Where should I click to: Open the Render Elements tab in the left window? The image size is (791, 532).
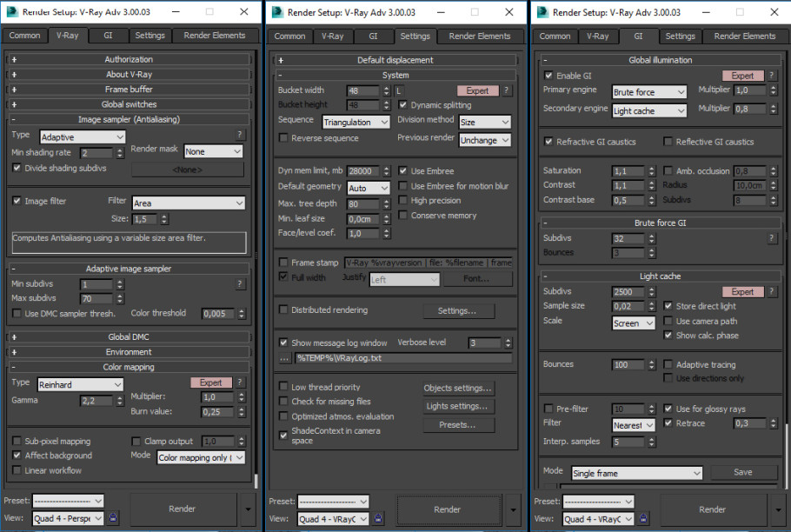215,36
